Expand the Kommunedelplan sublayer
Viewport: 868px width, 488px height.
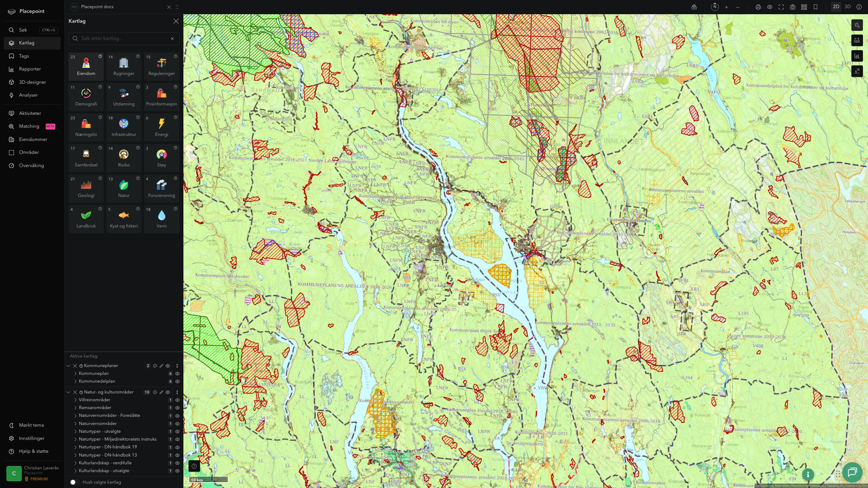(x=75, y=381)
